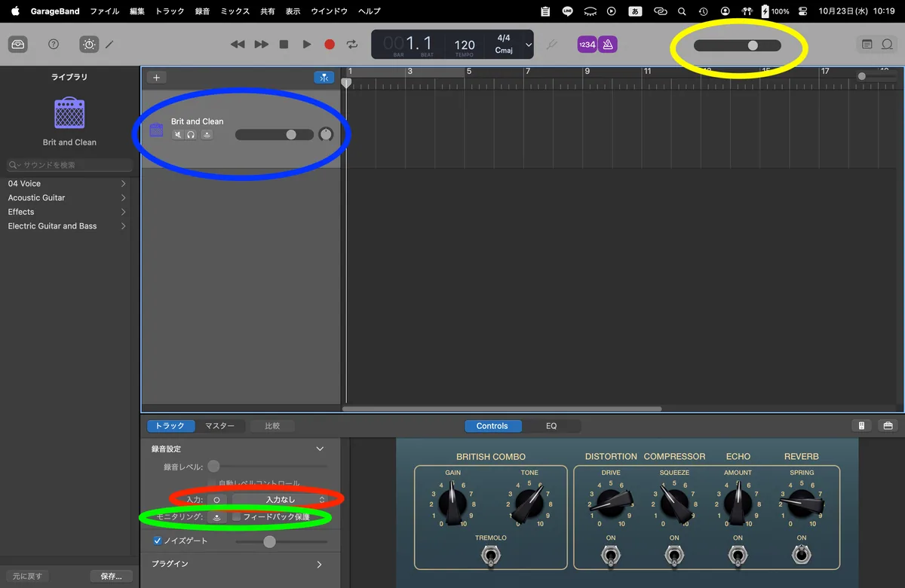Image resolution: width=905 pixels, height=588 pixels.
Task: Open the Library button in toolbar
Action: click(18, 44)
